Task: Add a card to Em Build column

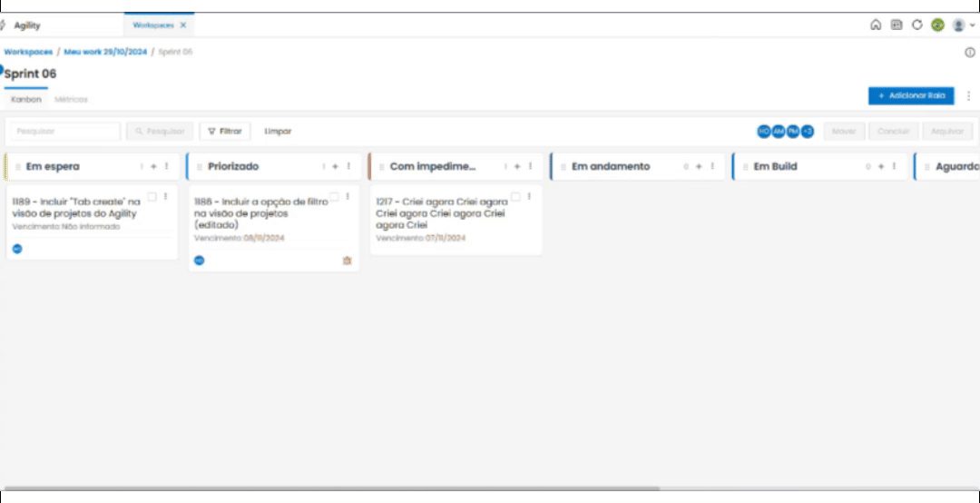Action: tap(880, 166)
